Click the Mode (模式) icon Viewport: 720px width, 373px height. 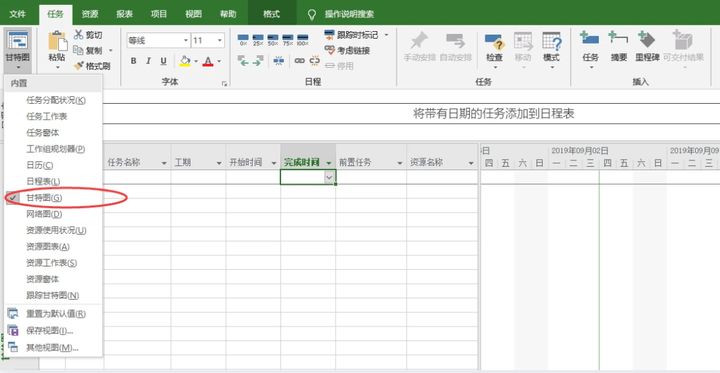point(551,41)
